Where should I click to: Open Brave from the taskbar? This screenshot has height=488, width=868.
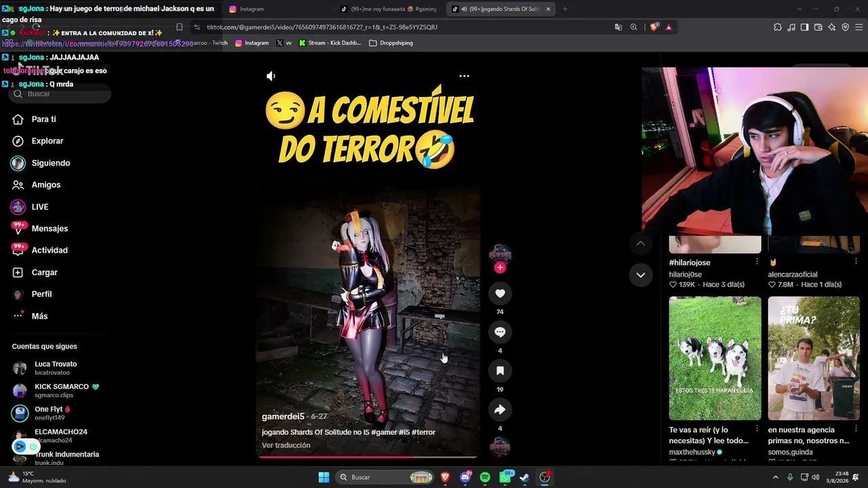446,477
